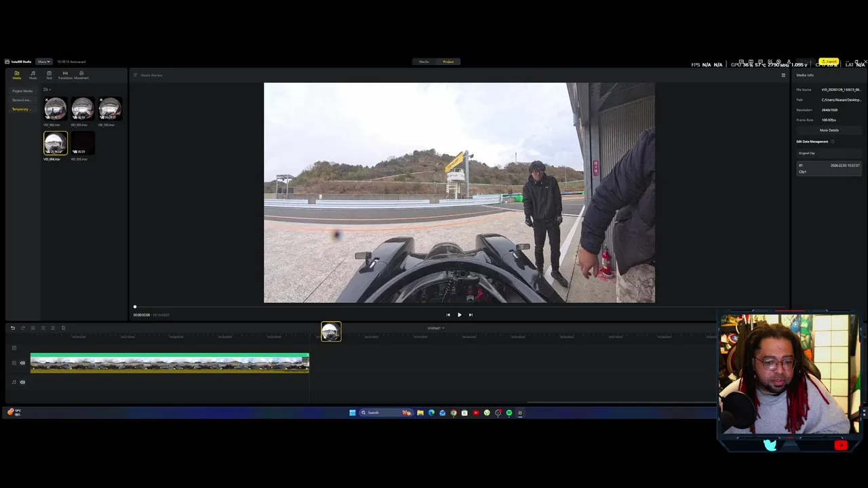Click the trim right icon in timeline toolbar

(53, 328)
